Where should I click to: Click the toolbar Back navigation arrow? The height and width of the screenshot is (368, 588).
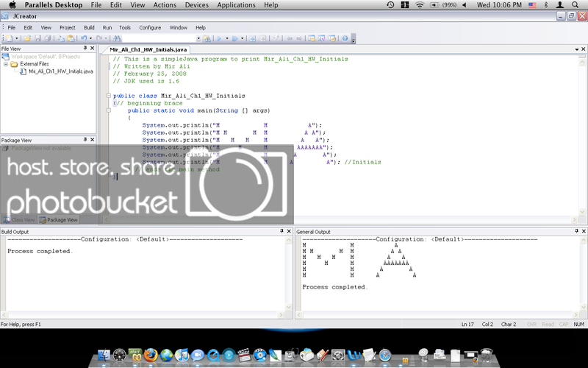(289, 38)
